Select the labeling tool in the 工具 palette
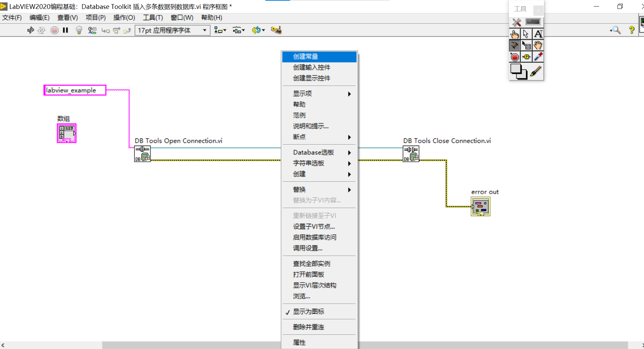The height and width of the screenshot is (349, 644). [x=538, y=33]
